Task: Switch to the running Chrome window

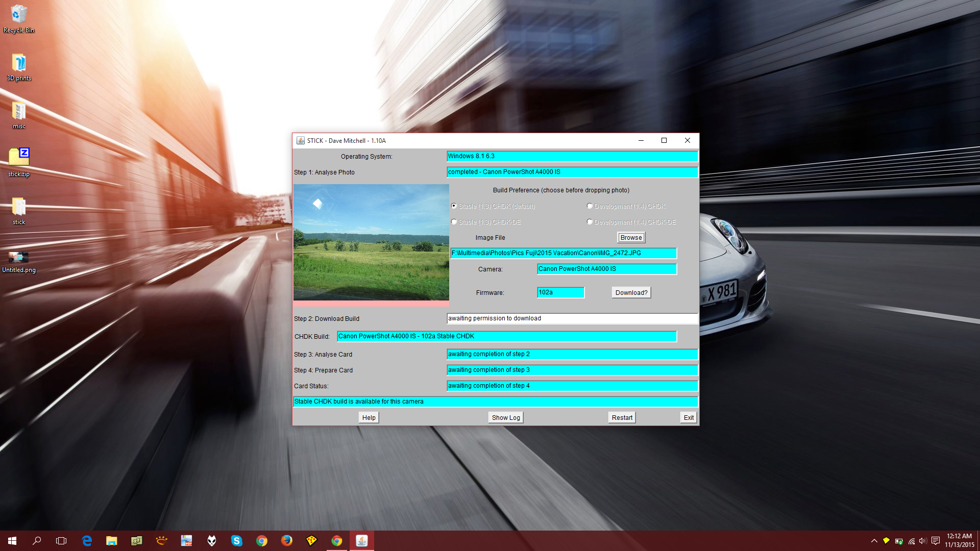Action: point(336,541)
